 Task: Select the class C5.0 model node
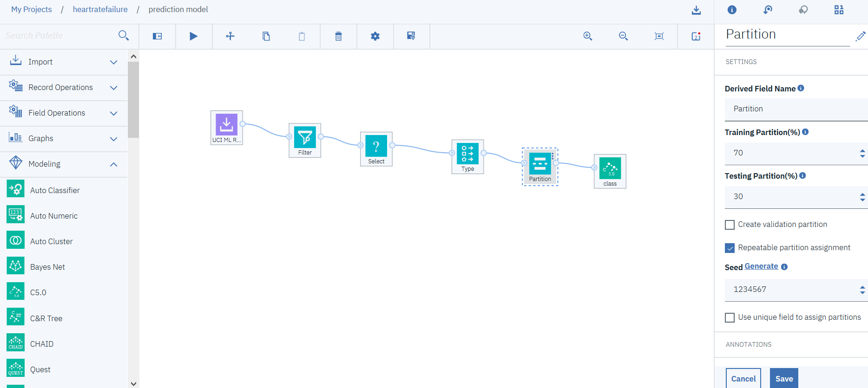pos(610,171)
